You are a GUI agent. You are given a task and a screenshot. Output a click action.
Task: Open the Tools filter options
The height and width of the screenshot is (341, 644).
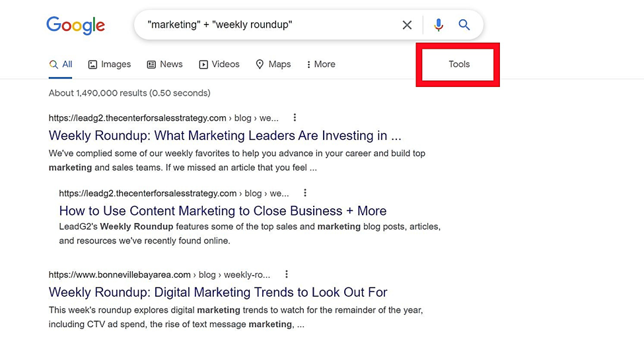coord(459,65)
